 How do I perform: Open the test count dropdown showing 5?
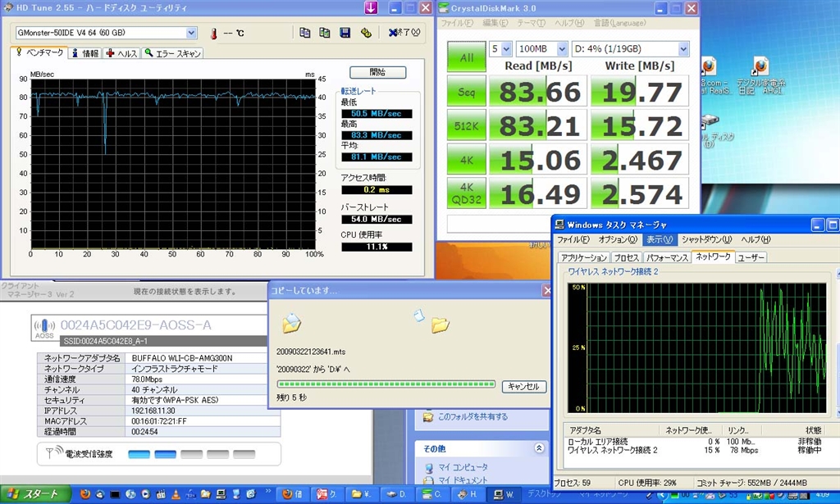pyautogui.click(x=505, y=49)
